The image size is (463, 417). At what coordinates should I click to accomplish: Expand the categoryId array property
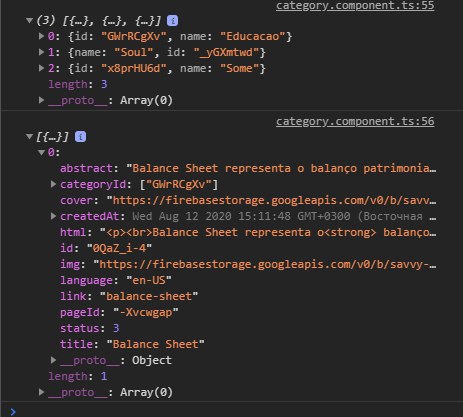tap(53, 184)
